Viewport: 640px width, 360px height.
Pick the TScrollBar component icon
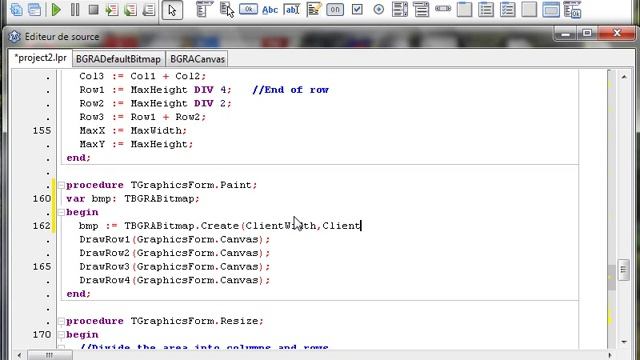pyautogui.click(x=443, y=9)
